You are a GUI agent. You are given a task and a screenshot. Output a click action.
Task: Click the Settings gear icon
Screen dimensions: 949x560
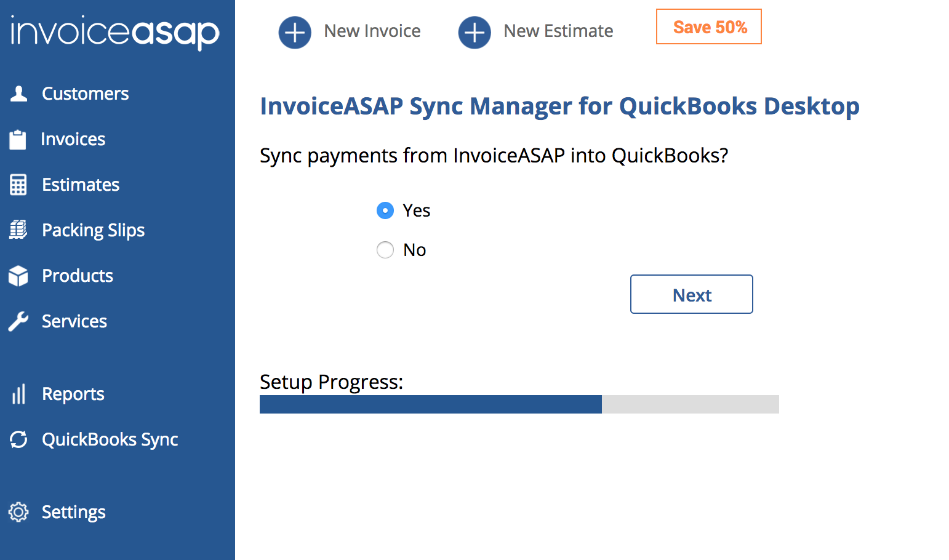tap(18, 512)
